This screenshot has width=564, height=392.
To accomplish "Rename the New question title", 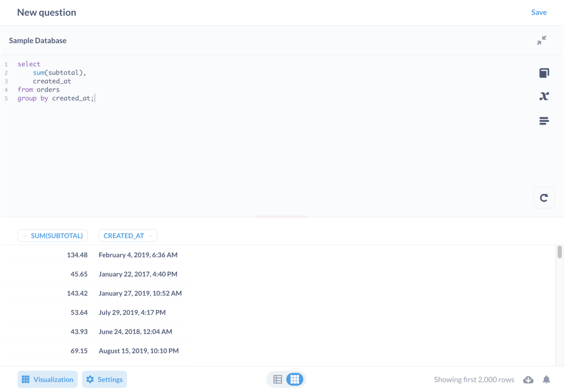I will coord(47,12).
